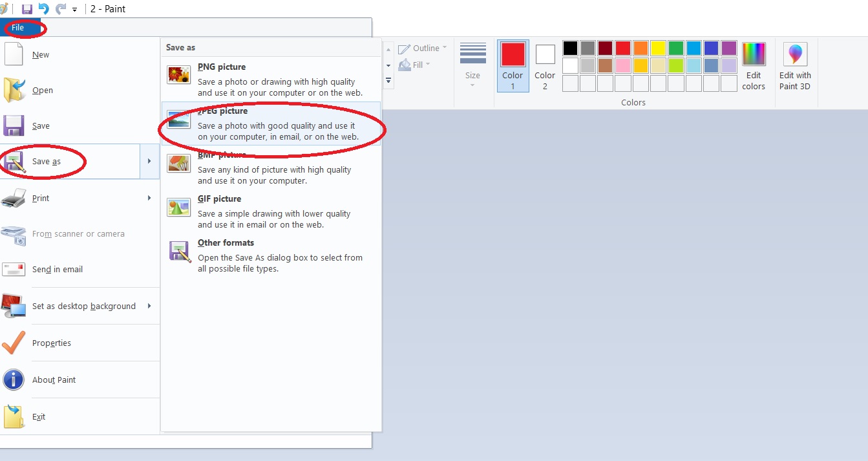Select Send in email
Image resolution: width=868 pixels, height=461 pixels.
pyautogui.click(x=79, y=270)
